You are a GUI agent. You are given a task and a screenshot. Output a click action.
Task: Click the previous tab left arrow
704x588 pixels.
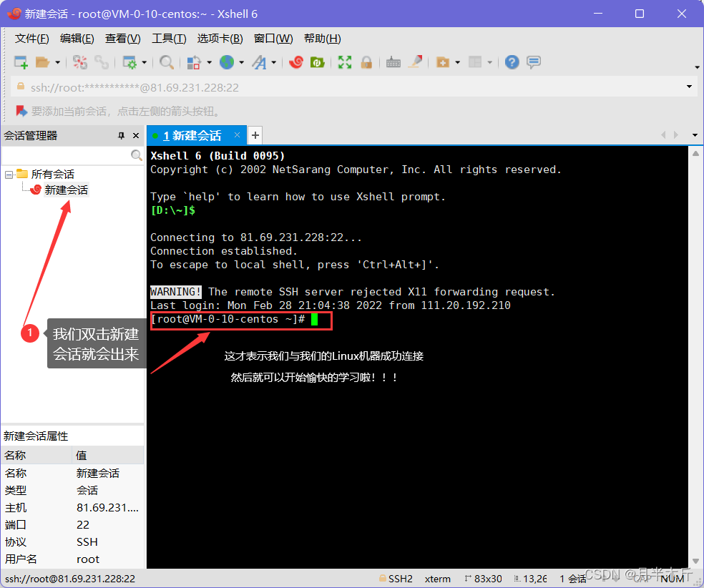pyautogui.click(x=663, y=135)
